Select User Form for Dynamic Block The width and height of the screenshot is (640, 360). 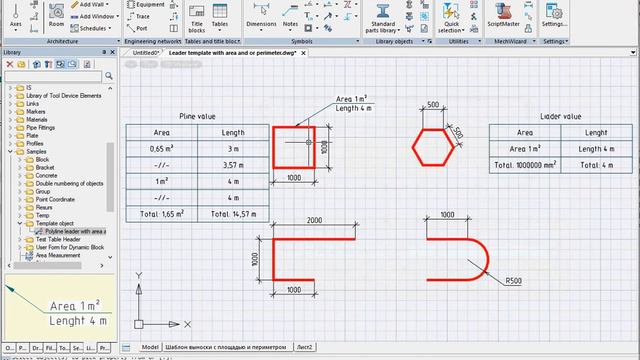pos(70,247)
